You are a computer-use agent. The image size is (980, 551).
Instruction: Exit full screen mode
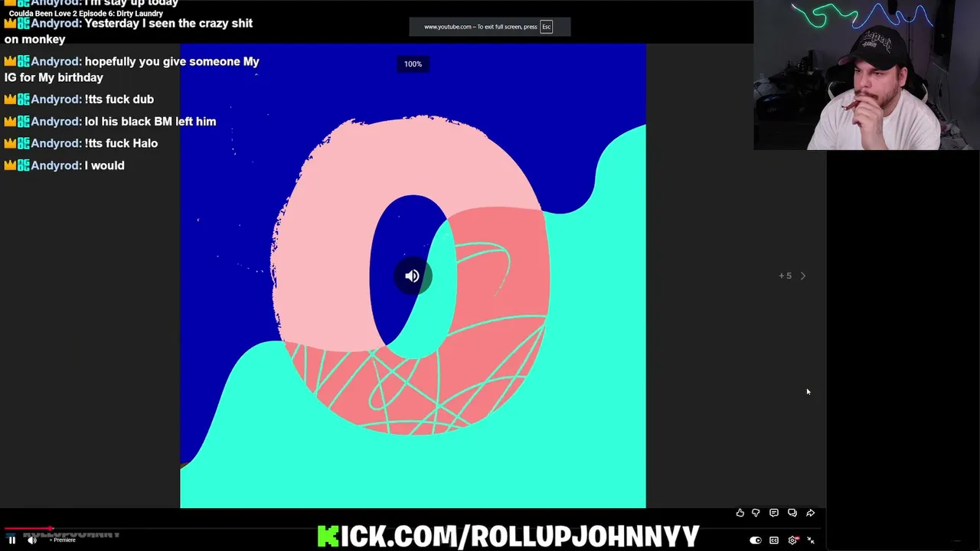(811, 540)
